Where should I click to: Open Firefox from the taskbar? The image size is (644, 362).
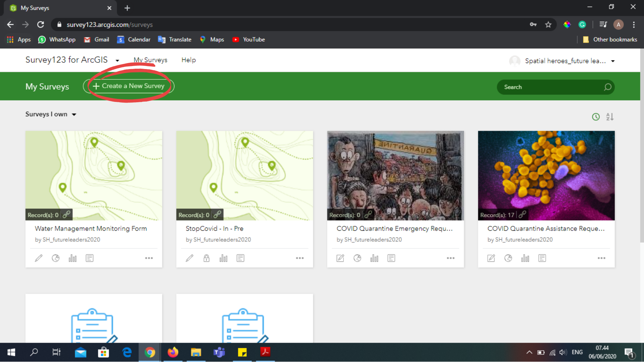point(173,352)
